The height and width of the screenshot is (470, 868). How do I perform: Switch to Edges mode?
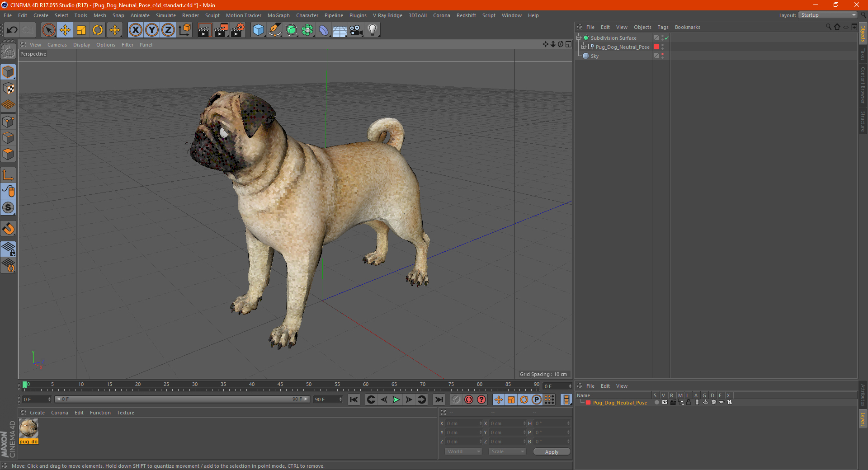tap(8, 138)
